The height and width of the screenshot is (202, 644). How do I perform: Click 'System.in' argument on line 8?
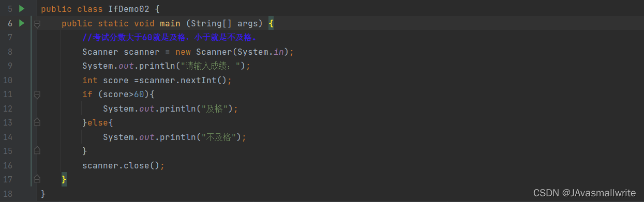(260, 52)
